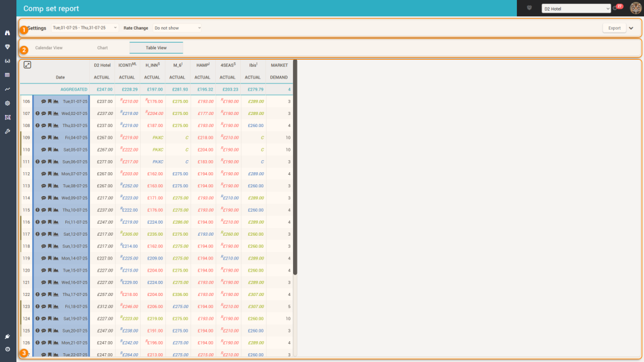Click the MARKET DEMAND column header
This screenshot has height=362, width=644.
pos(279,71)
